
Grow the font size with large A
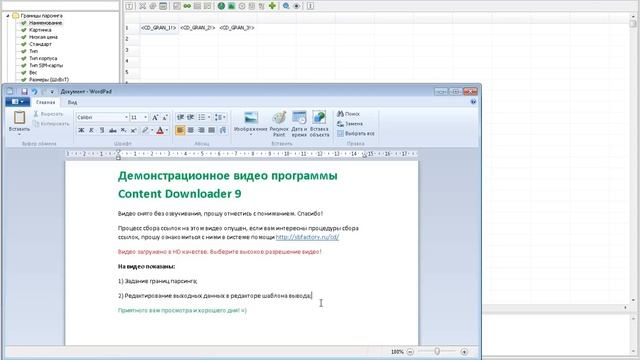[155, 117]
